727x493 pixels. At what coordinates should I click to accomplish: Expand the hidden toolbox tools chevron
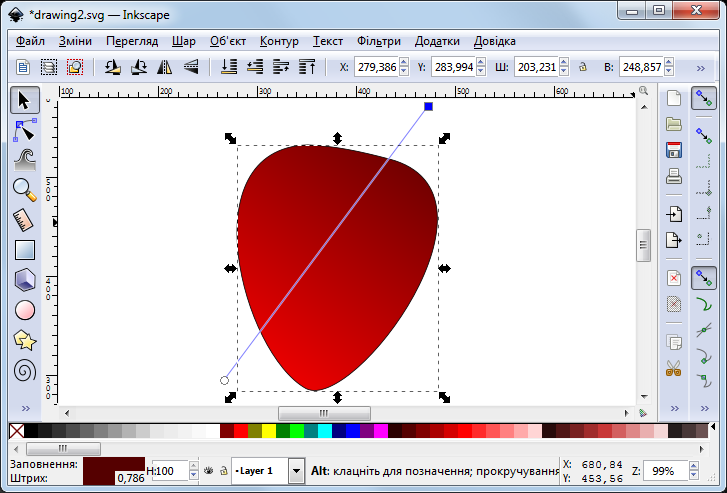pos(25,408)
